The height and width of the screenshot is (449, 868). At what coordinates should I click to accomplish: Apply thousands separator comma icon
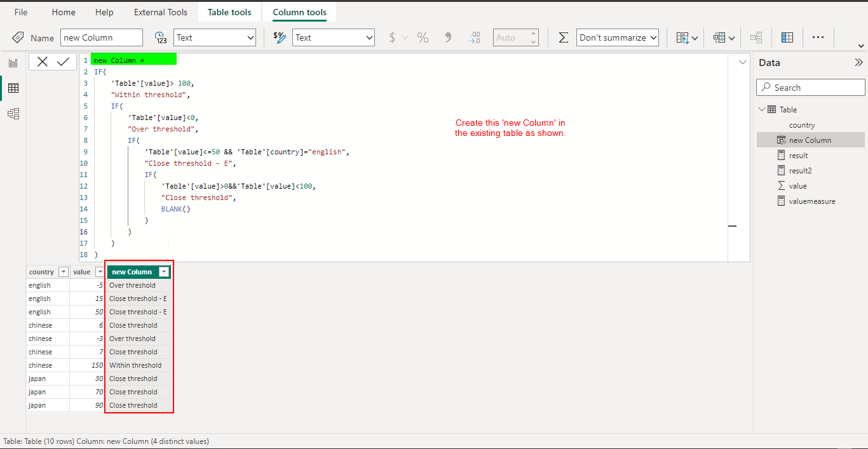point(447,37)
